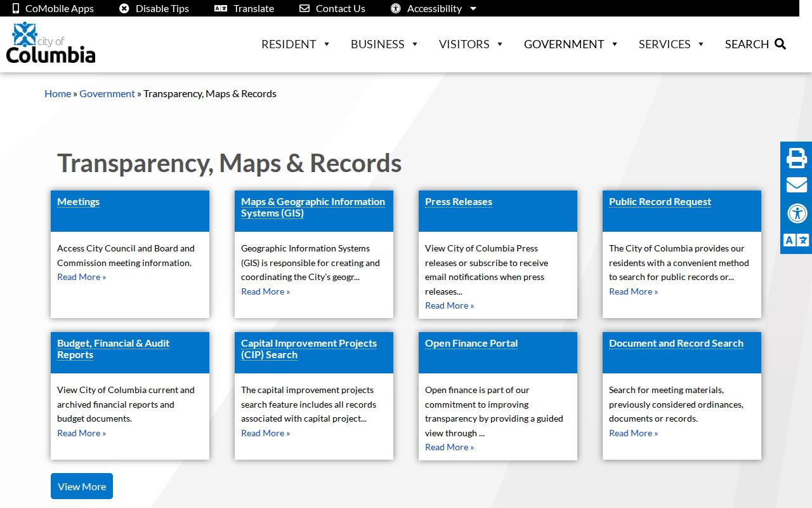This screenshot has height=508, width=812.
Task: Click the SEARCH text in navigation
Action: tap(747, 44)
